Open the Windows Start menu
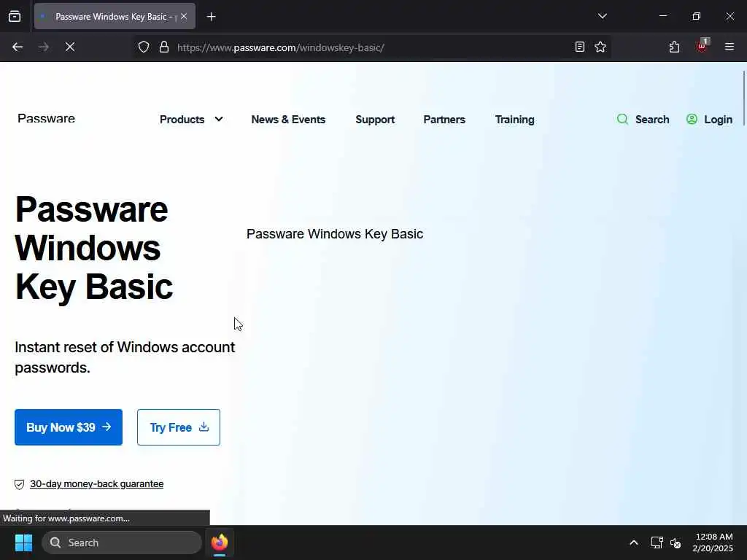Viewport: 747px width, 560px height. (23, 542)
